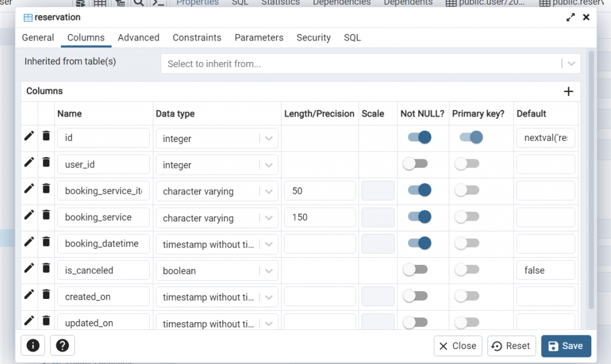Open the info button in dialog footer

(33, 346)
